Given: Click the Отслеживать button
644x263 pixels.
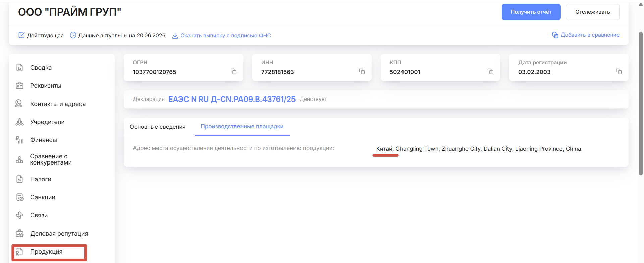Looking at the screenshot, I should click(592, 12).
